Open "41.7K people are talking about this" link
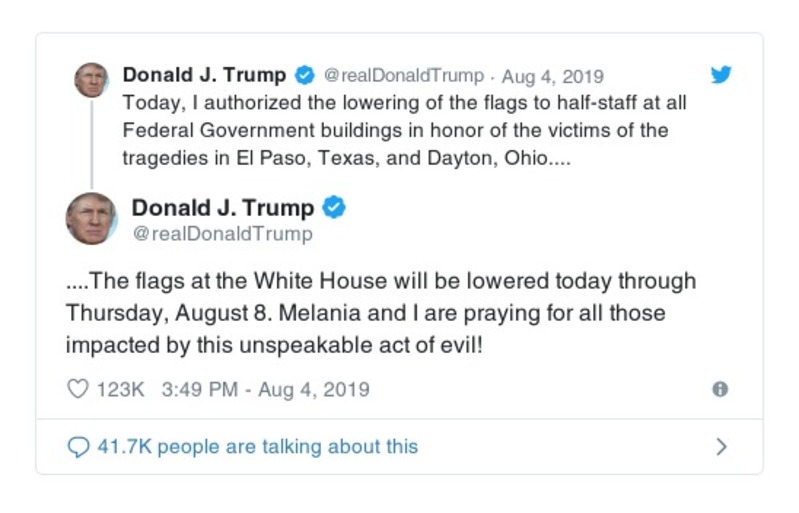Image resolution: width=799 pixels, height=513 pixels. (257, 447)
